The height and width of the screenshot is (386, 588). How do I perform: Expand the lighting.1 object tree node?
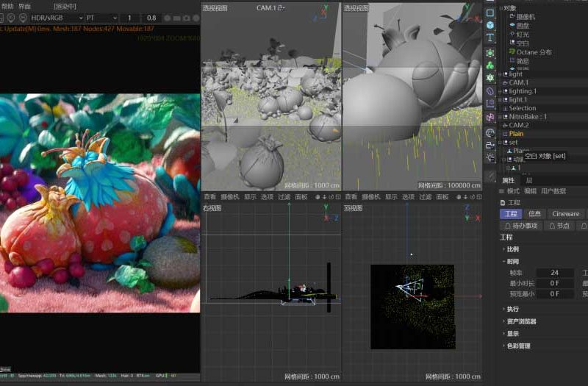[501, 91]
